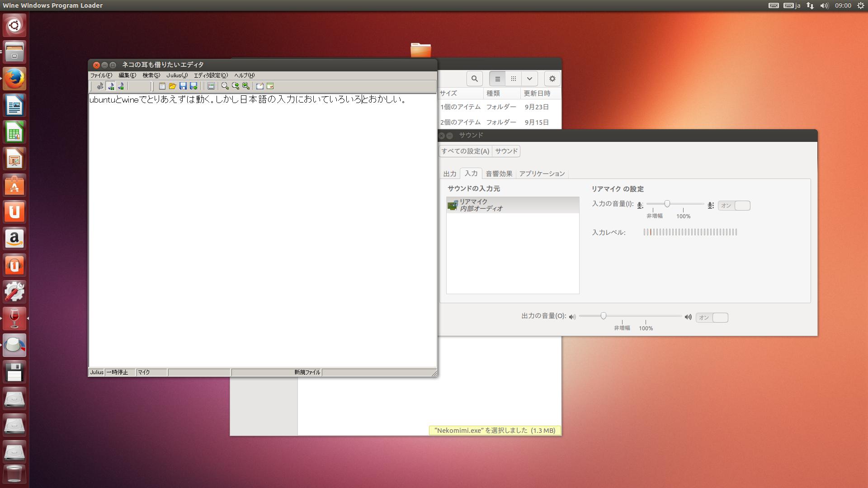Screen dimensions: 868x488
Task: Click the new file notepad icon
Action: coord(162,86)
